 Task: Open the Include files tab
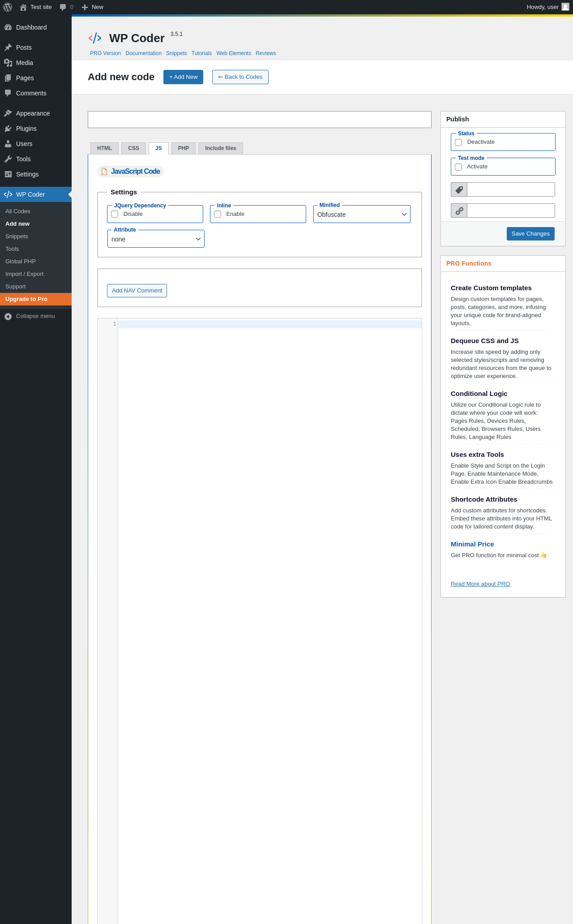(x=221, y=148)
